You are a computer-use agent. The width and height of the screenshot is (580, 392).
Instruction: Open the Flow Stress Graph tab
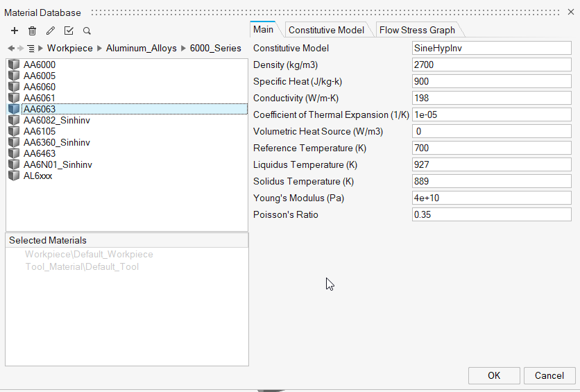[x=417, y=30]
